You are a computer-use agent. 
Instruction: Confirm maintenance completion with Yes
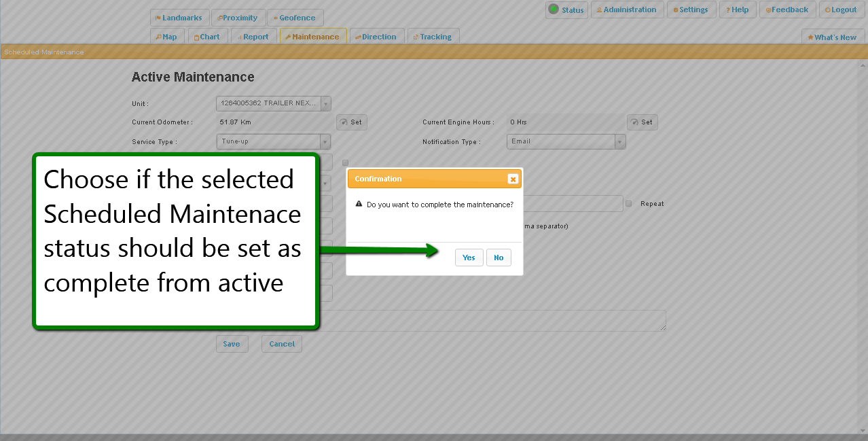469,258
